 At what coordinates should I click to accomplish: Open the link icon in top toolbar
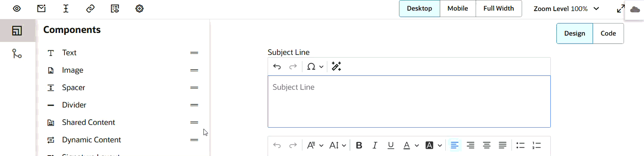(x=90, y=8)
